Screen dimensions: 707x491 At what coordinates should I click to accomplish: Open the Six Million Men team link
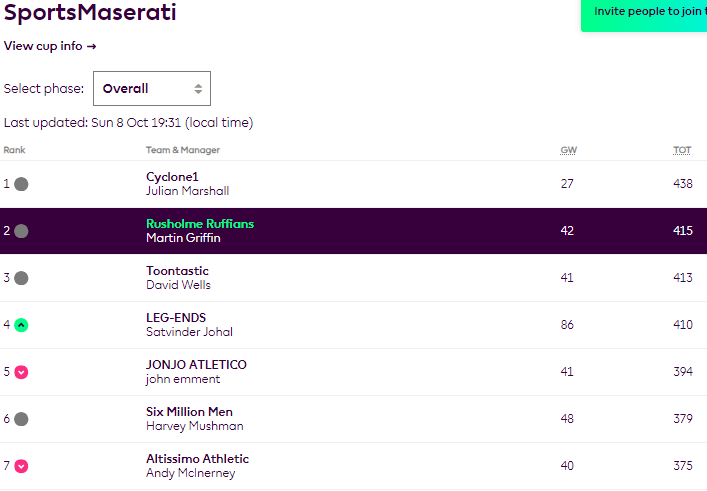(189, 412)
